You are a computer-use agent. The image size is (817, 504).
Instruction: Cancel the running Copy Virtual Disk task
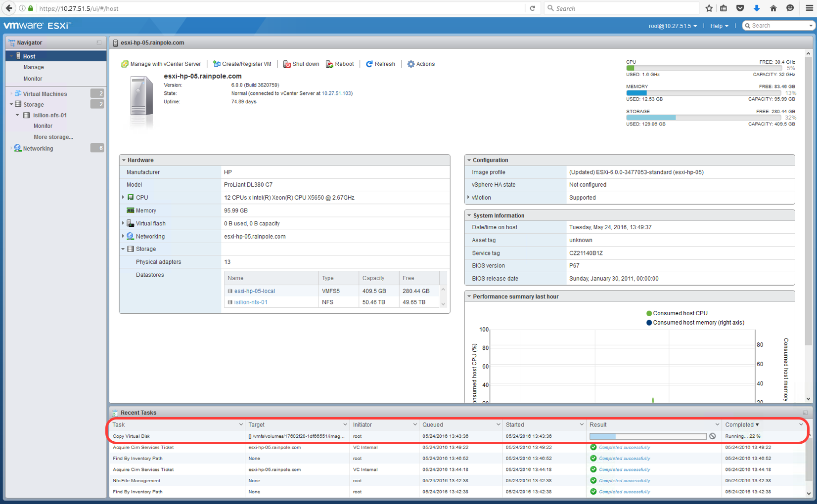coord(712,436)
